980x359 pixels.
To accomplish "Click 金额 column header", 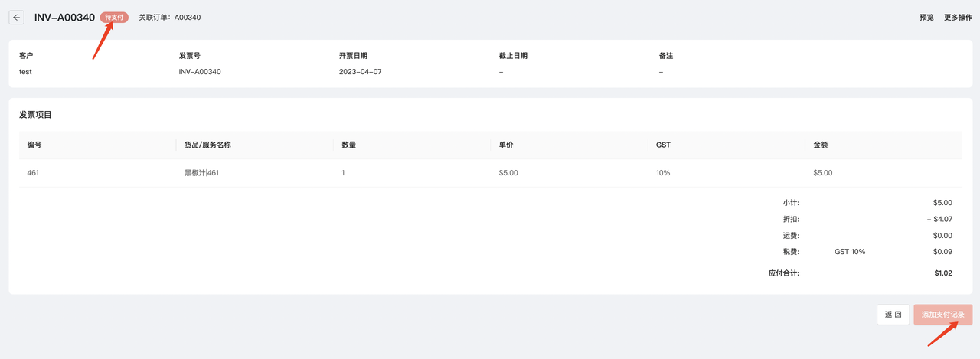I will point(821,145).
